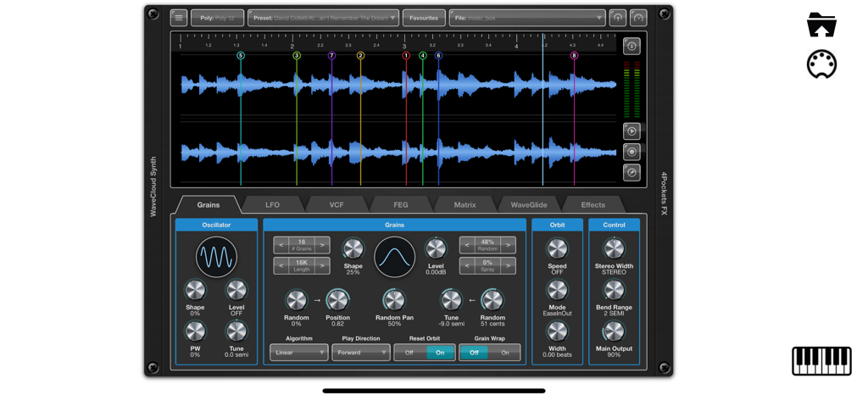Open MIDI settings via the DIN connector icon
The height and width of the screenshot is (401, 868).
click(821, 64)
